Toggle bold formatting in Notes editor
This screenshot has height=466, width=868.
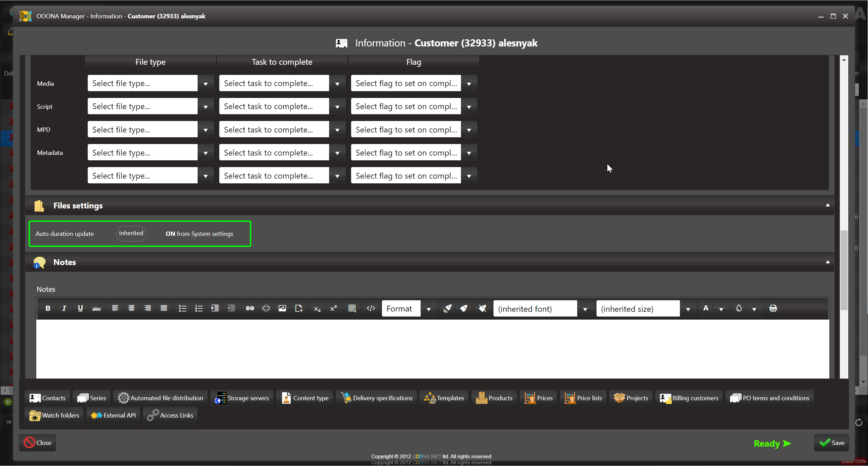coord(48,308)
